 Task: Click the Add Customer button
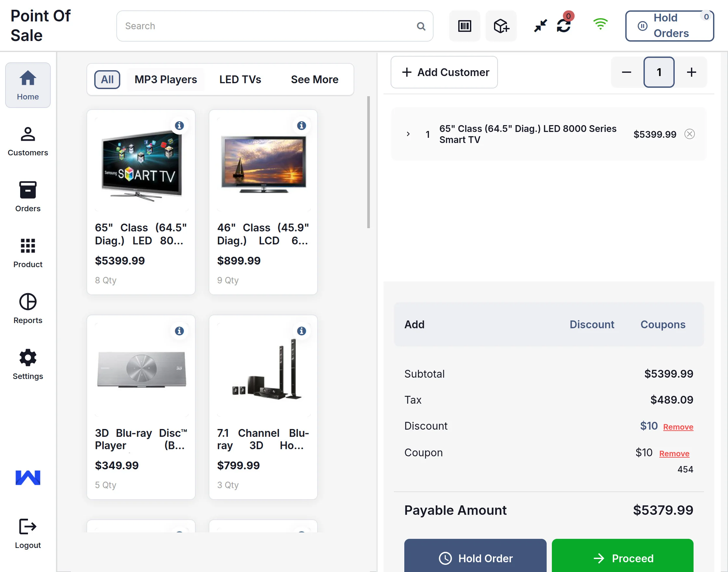(444, 72)
